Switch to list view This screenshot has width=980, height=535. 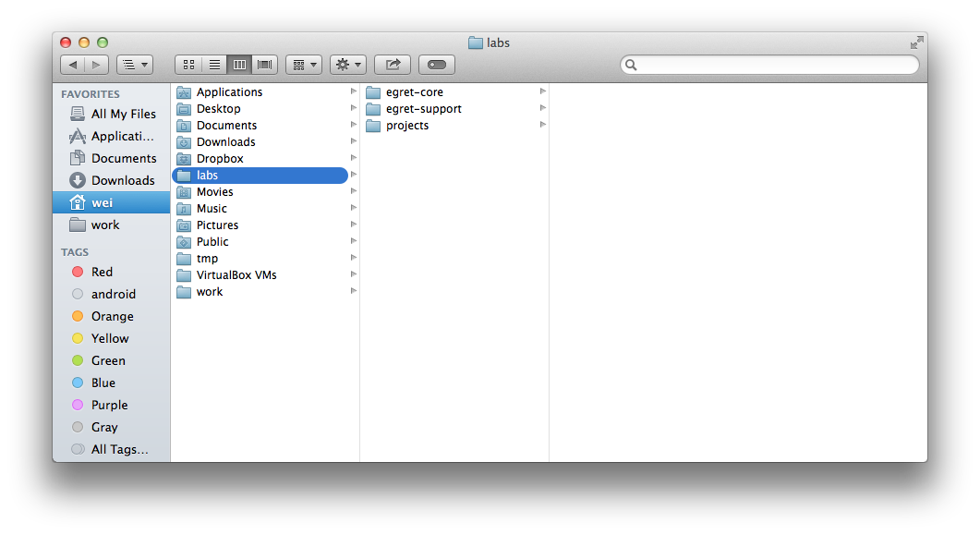[x=214, y=65]
